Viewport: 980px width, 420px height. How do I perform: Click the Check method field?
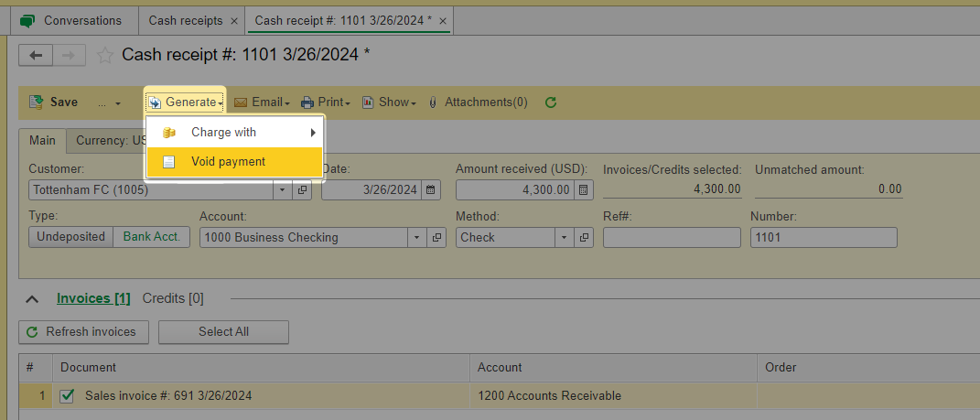tap(506, 238)
